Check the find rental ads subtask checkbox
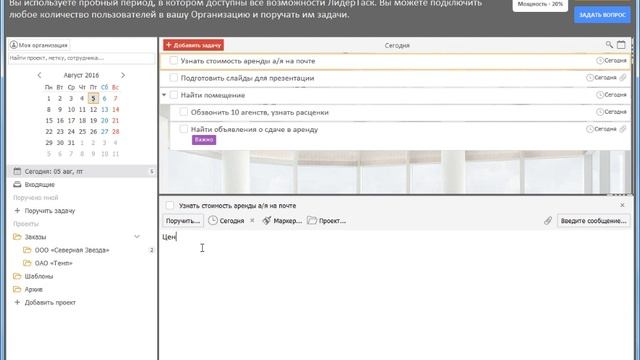 point(184,129)
